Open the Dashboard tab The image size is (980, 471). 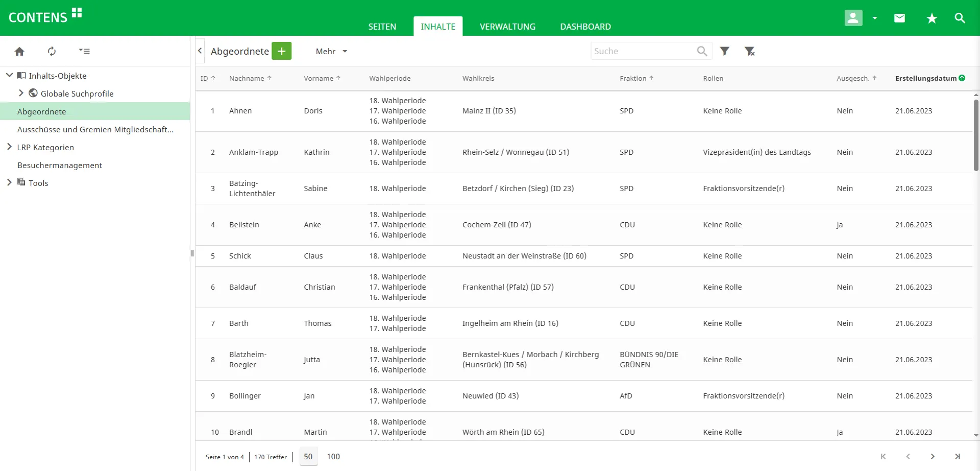click(x=585, y=27)
